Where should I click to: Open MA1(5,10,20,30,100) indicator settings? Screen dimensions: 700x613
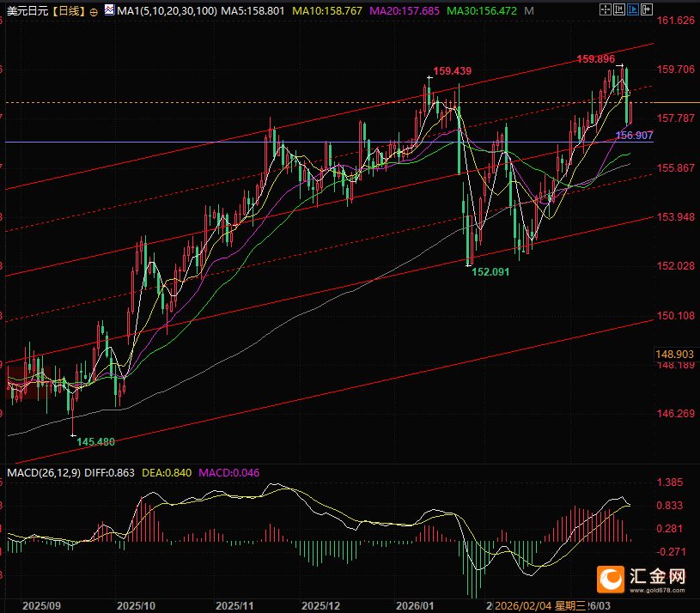167,10
